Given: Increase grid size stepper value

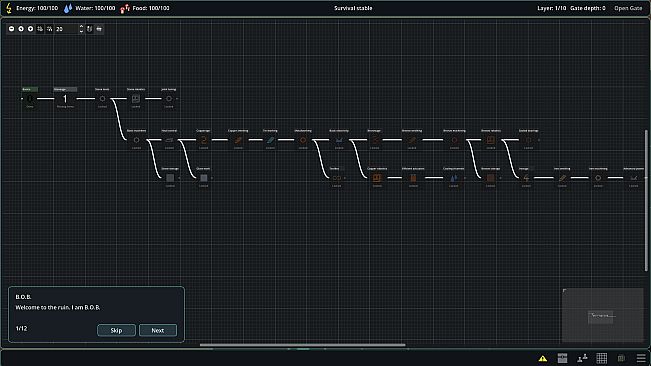Looking at the screenshot, I should [81, 27].
